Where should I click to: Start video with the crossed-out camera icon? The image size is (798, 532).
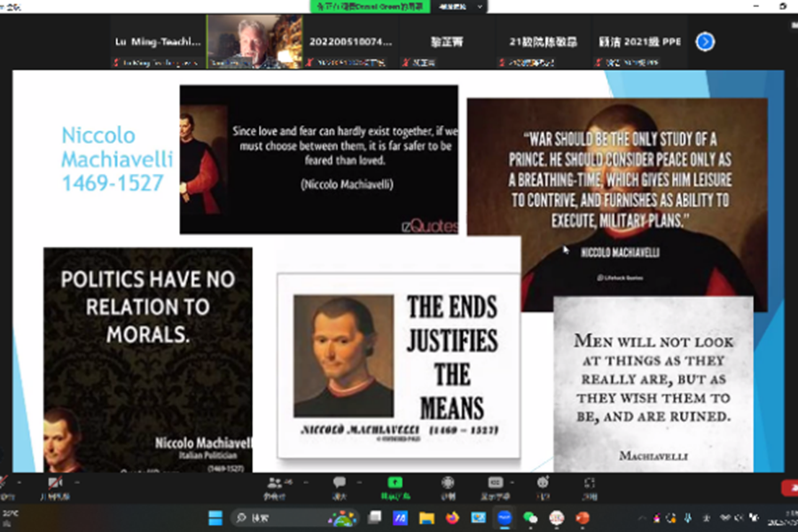tap(54, 482)
